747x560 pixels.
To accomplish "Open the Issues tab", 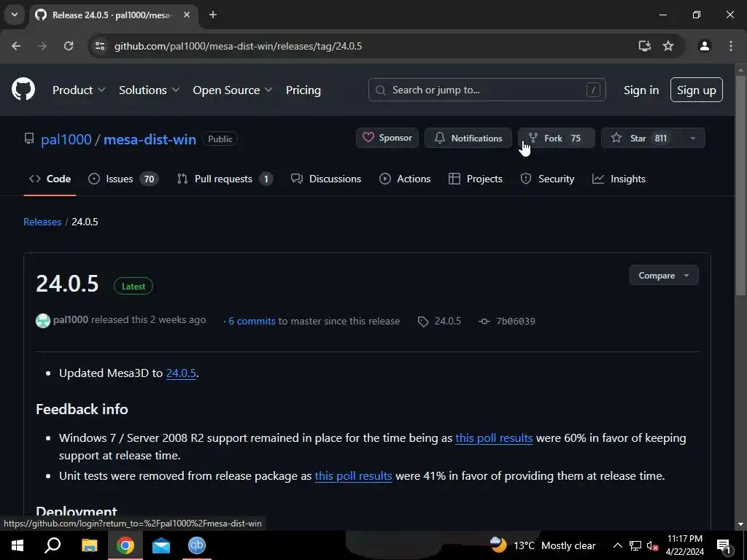I will tap(124, 179).
